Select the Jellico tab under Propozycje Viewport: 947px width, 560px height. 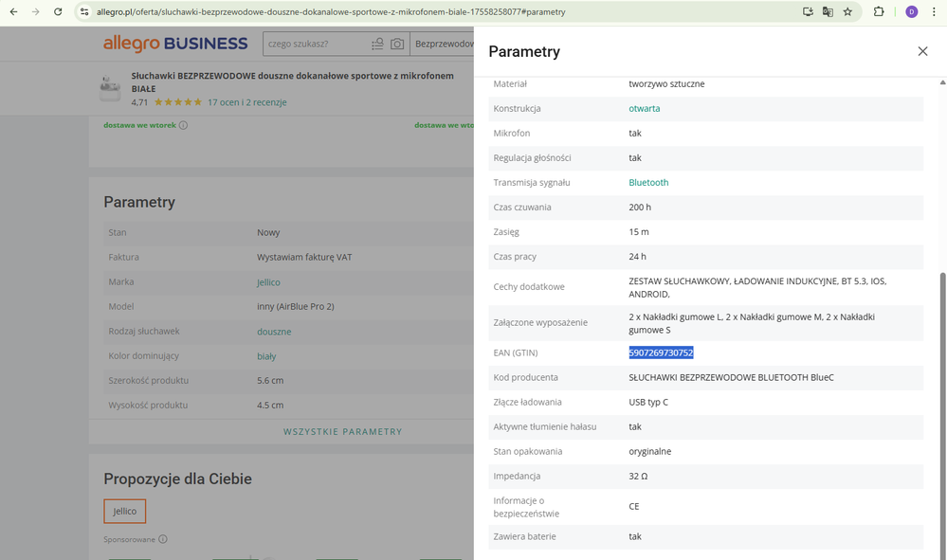(124, 512)
